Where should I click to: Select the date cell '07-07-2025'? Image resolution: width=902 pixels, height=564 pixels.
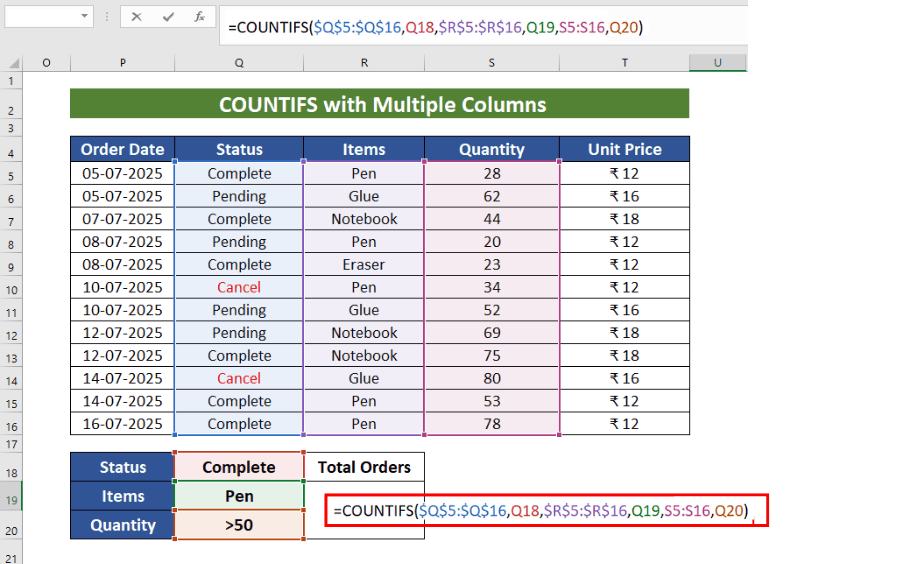[122, 219]
